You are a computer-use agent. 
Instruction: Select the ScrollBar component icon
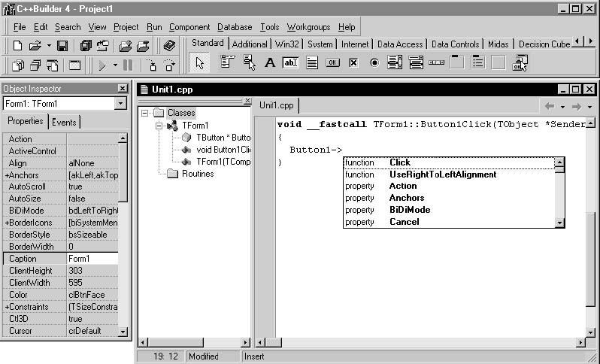tap(436, 62)
